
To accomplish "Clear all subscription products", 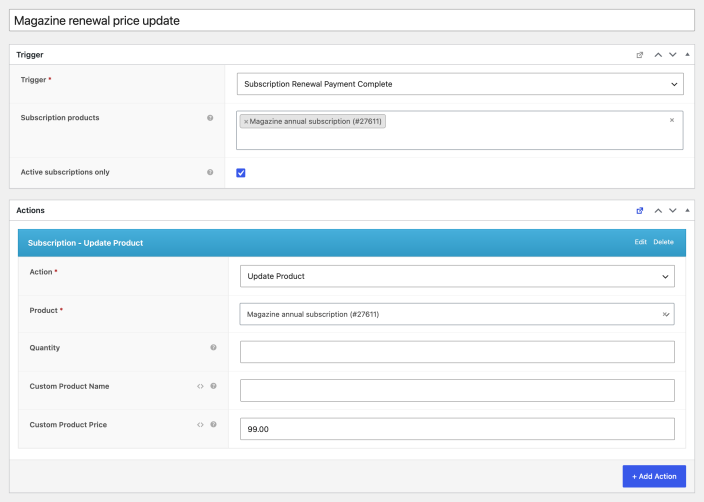I will pos(672,120).
